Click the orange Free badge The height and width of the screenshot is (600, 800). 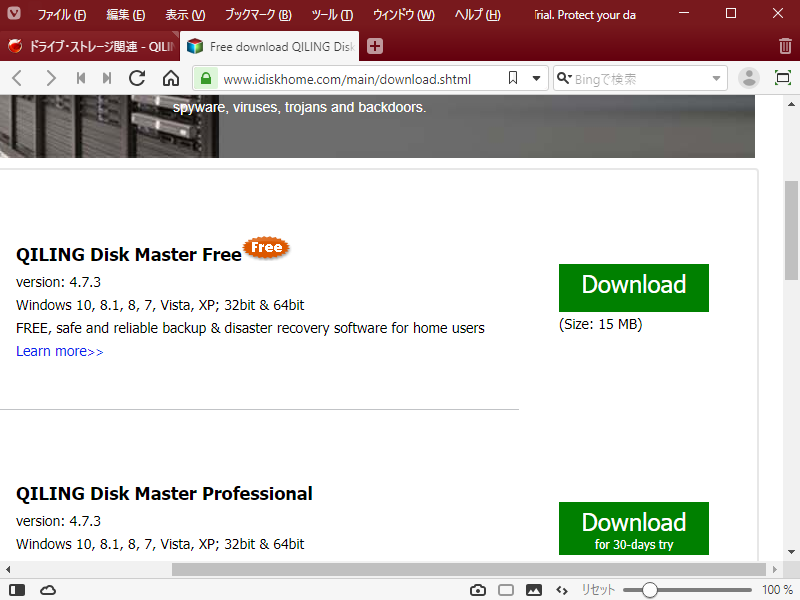(266, 247)
